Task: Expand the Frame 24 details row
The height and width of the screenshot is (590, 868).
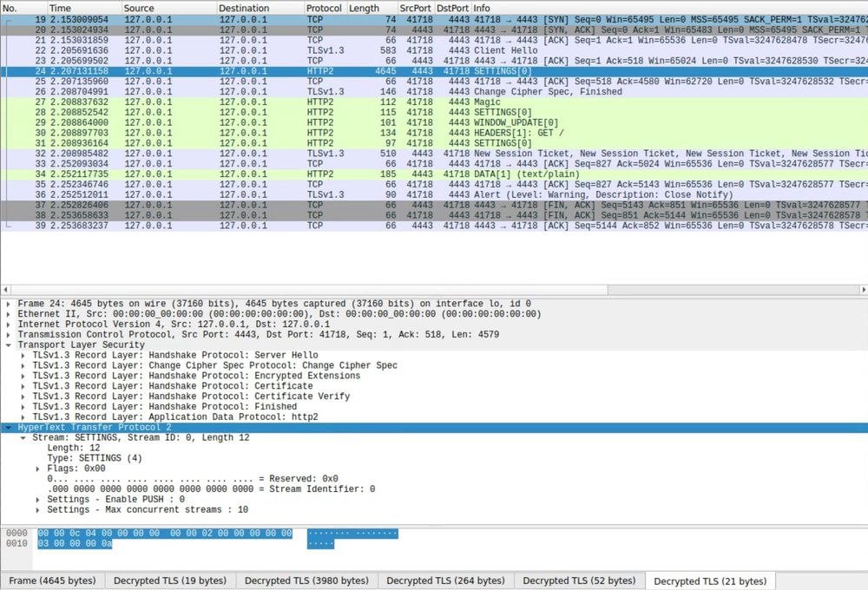Action: [x=9, y=304]
